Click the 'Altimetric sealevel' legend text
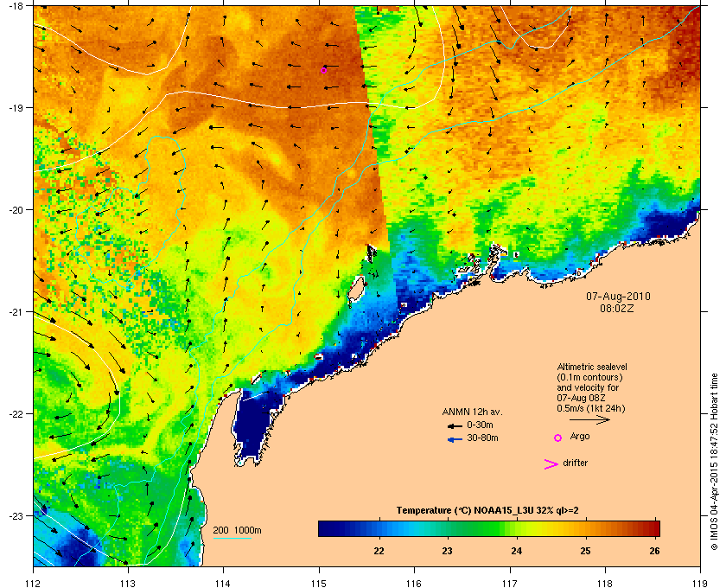 point(592,367)
